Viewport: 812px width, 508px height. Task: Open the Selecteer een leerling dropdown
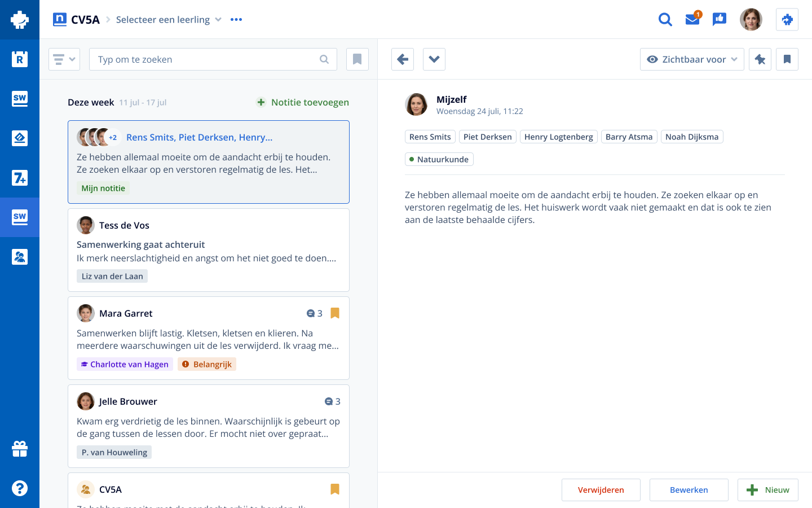point(169,20)
